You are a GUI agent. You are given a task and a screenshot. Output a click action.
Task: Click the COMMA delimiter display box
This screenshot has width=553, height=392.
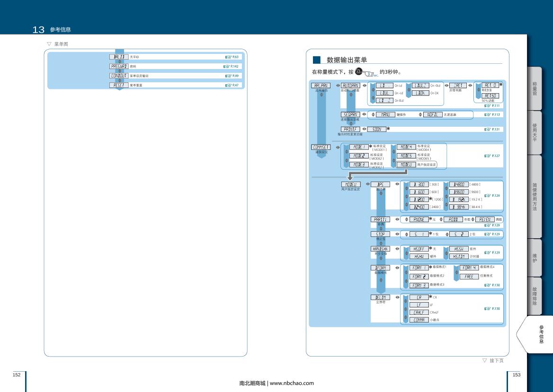coord(419,320)
